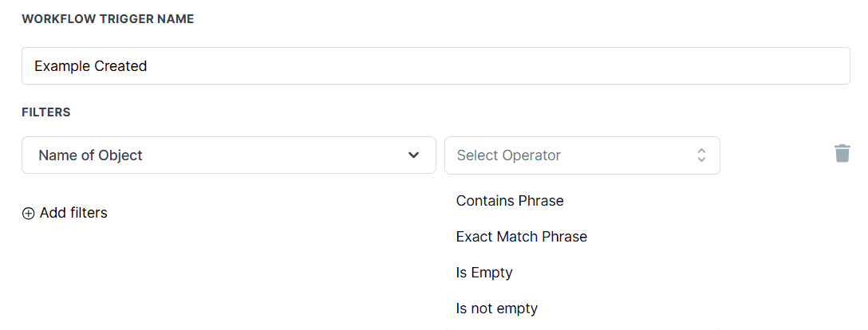Select the Is not empty option
The image size is (868, 330).
(497, 308)
